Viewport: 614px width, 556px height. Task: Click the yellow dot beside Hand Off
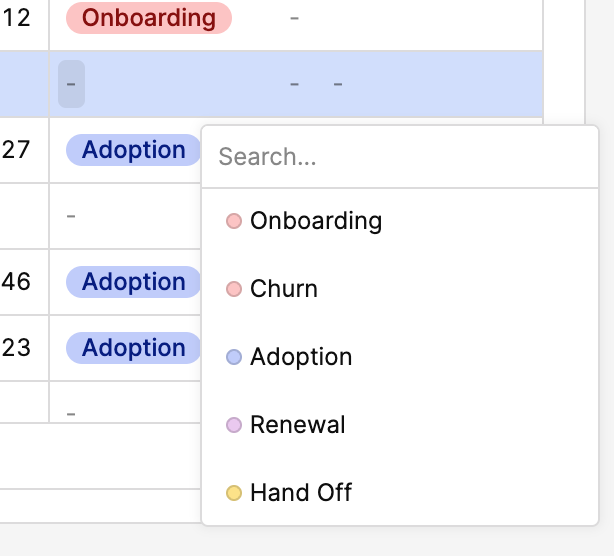(x=234, y=493)
